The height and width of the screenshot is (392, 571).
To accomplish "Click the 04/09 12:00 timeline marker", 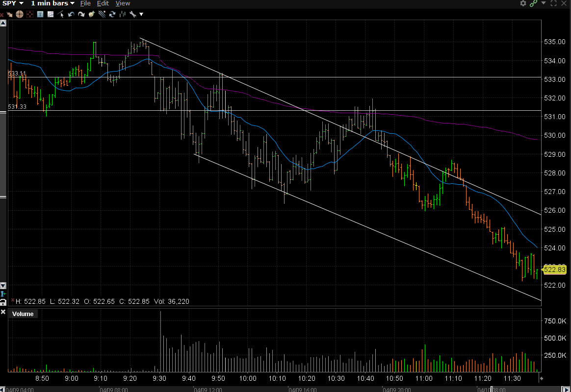I will 208,390.
